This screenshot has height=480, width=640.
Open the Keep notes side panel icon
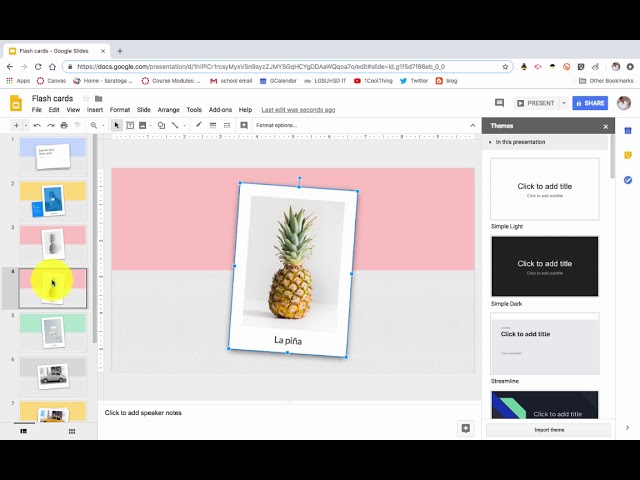tap(628, 155)
